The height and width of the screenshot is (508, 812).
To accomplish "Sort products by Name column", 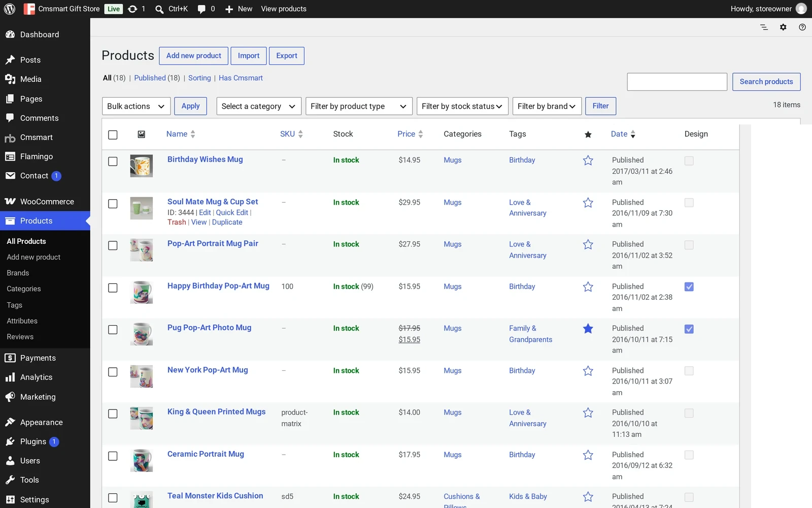I will point(181,134).
